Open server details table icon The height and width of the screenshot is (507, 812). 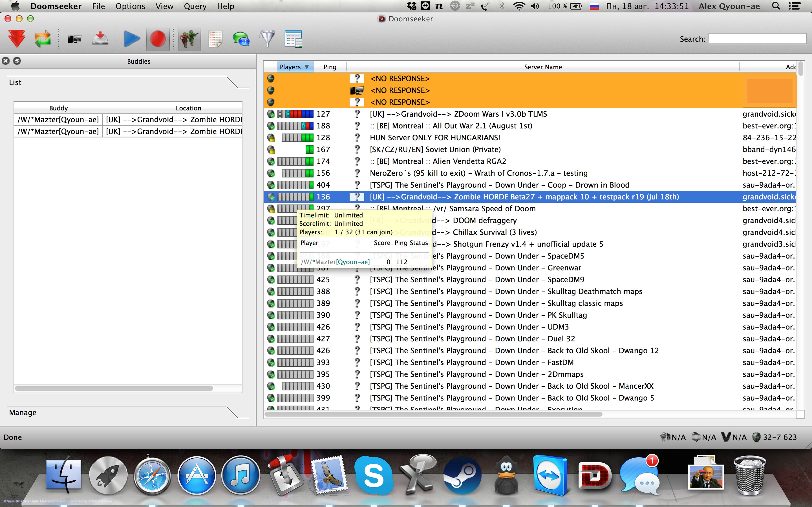tap(293, 39)
